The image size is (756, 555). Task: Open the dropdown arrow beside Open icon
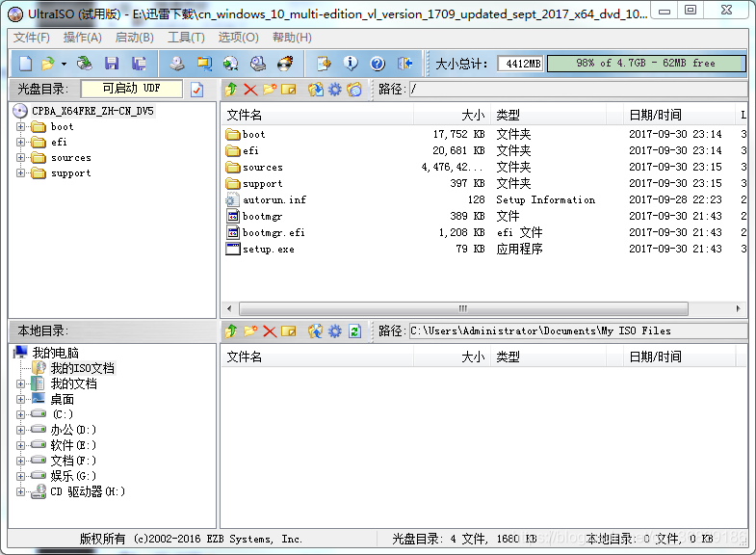(x=64, y=64)
